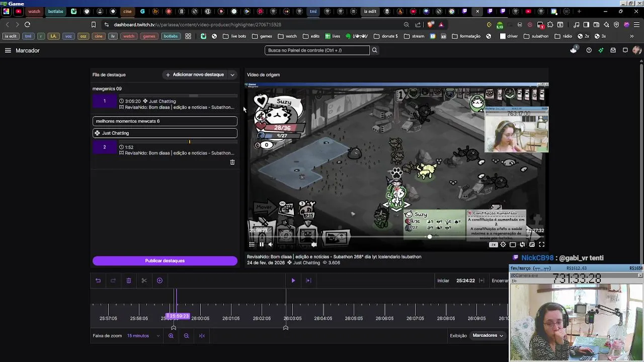Image resolution: width=644 pixels, height=362 pixels.
Task: Click browser zoom magnifier in address bar
Action: (406, 25)
